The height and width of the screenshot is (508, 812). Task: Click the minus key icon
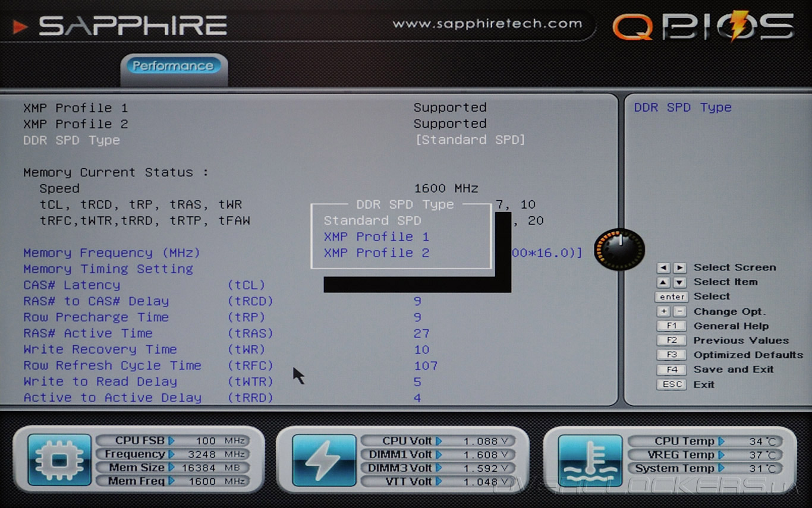pyautogui.click(x=679, y=312)
